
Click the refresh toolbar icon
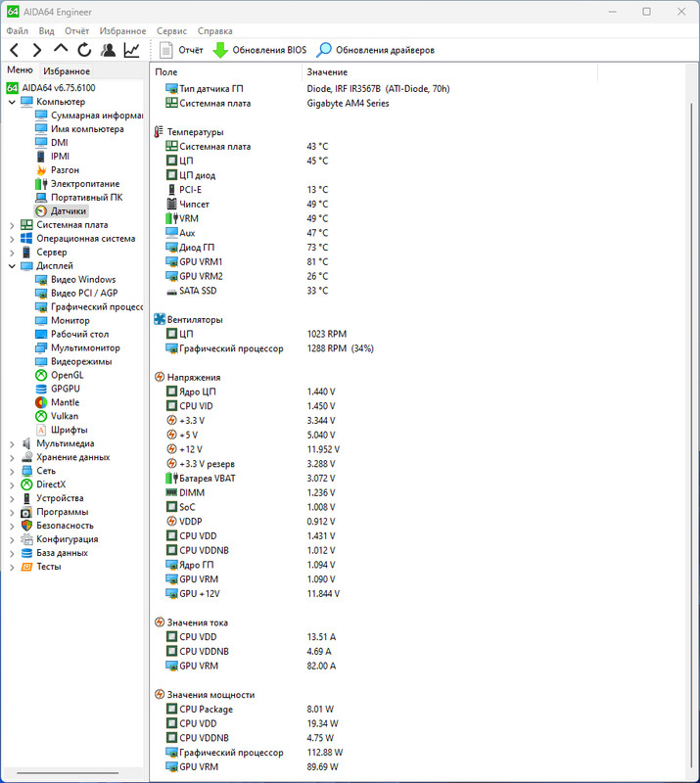[84, 50]
